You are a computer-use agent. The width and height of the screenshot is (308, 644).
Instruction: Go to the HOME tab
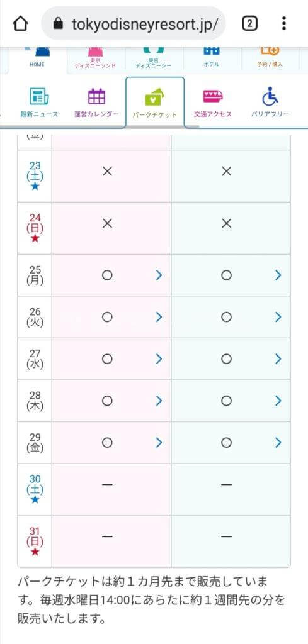[37, 60]
